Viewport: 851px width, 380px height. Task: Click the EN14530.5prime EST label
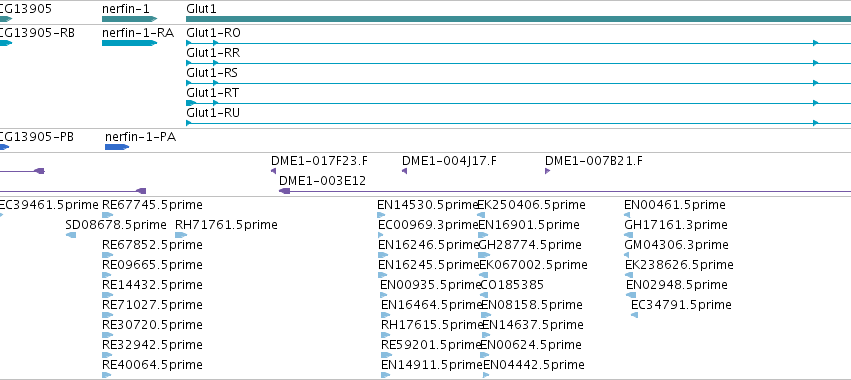tap(428, 205)
